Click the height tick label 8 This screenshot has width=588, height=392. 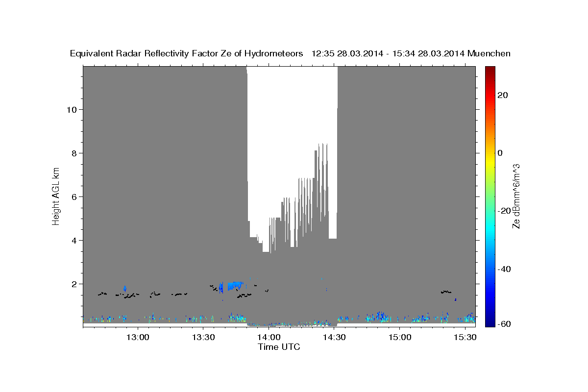coord(74,153)
